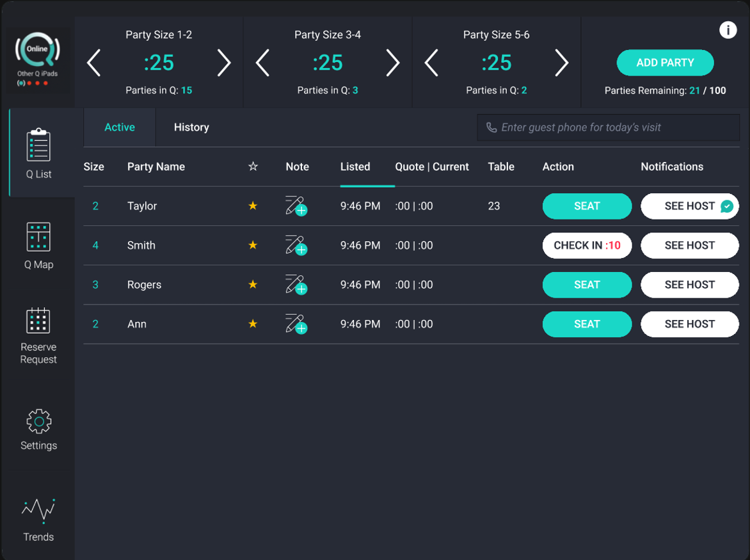Click the Party Size 5-6 :25 wait time
Screen dimensions: 750x560
tap(497, 63)
